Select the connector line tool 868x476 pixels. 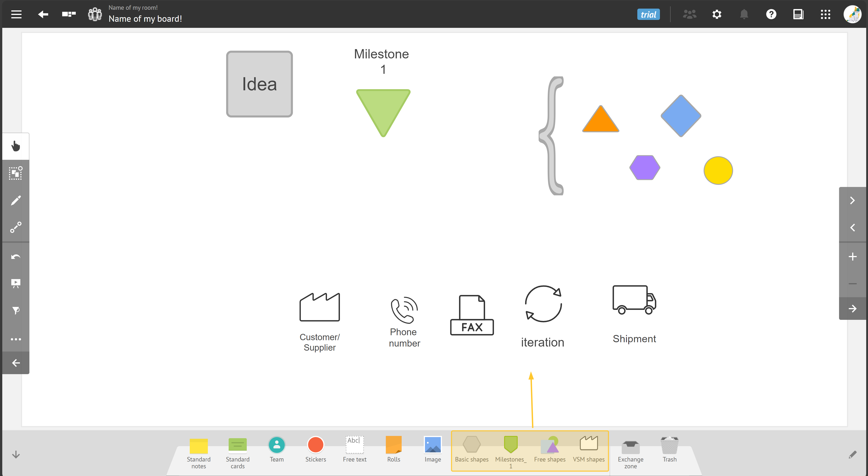[x=16, y=227]
